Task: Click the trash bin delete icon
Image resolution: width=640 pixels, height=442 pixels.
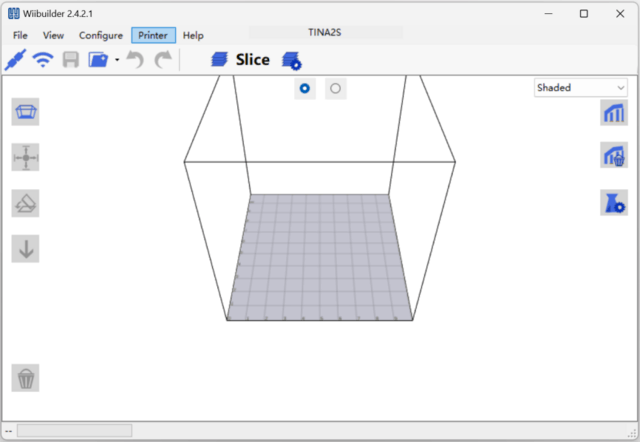Action: tap(25, 378)
